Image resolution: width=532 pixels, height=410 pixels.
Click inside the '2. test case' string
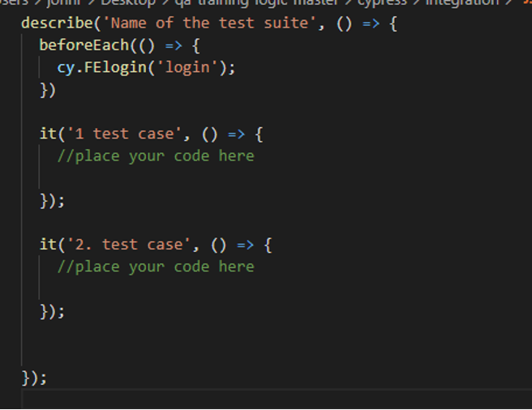pos(129,245)
